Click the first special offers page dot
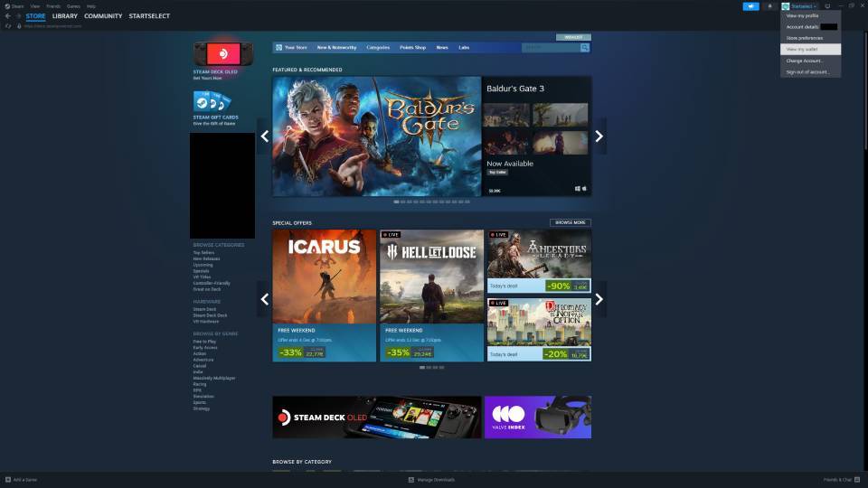868x488 pixels. coord(422,368)
